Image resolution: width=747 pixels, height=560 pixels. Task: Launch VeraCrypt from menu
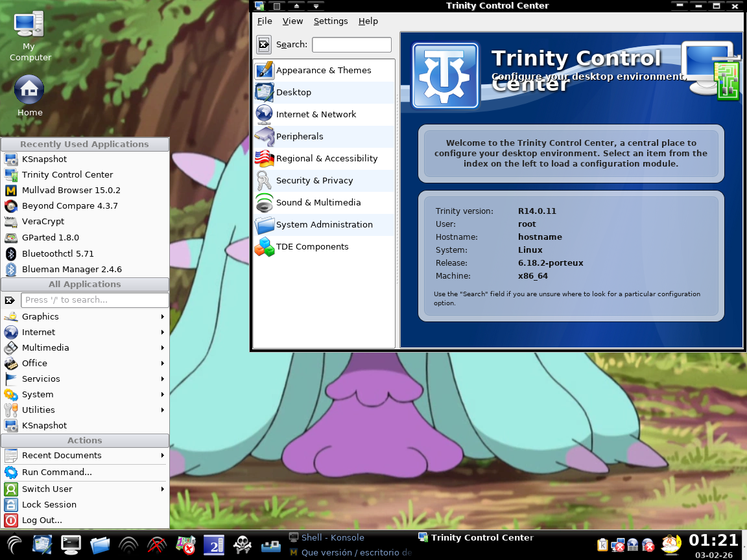(85, 222)
